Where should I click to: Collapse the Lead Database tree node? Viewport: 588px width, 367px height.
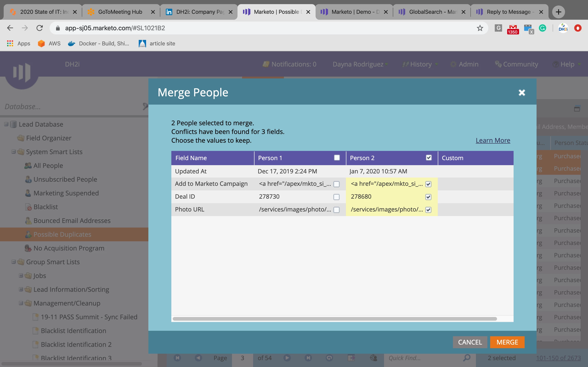point(6,124)
